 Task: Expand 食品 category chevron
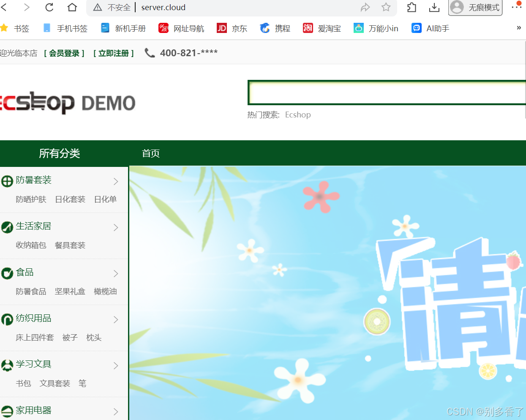click(116, 273)
